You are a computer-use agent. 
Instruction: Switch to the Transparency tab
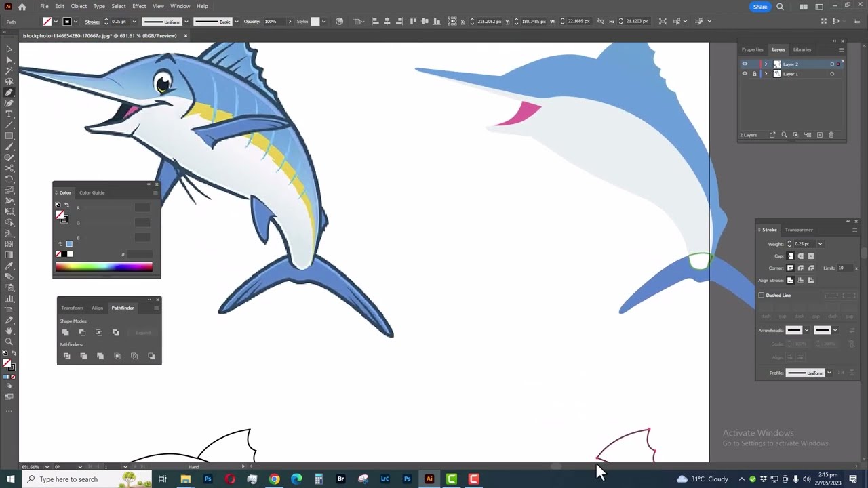coord(799,230)
